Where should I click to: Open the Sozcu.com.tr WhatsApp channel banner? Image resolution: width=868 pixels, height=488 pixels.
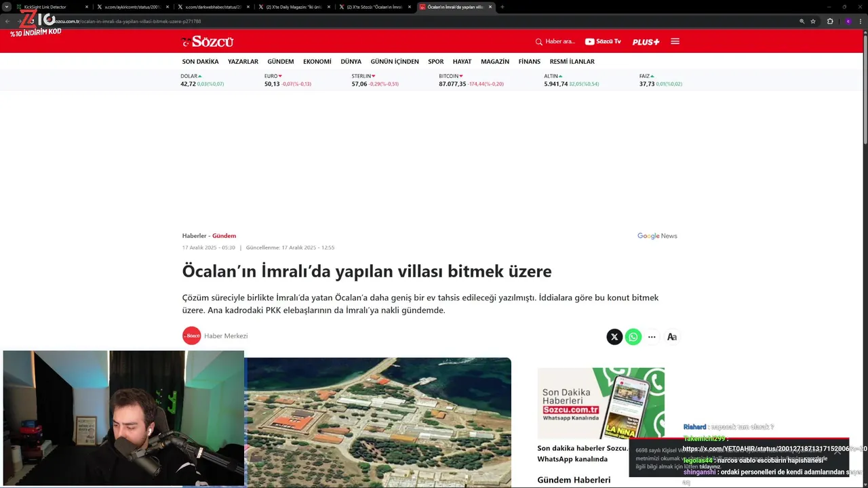tap(601, 403)
